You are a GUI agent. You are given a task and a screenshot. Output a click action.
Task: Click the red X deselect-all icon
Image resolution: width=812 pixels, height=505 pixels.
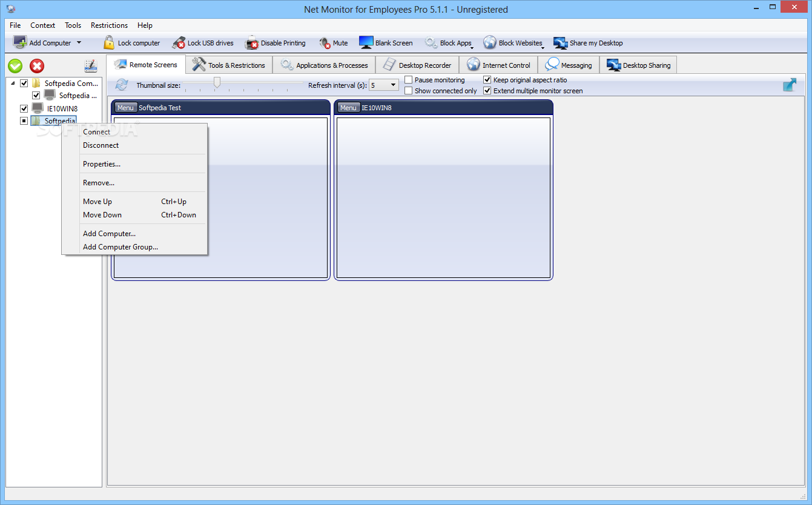(x=37, y=66)
